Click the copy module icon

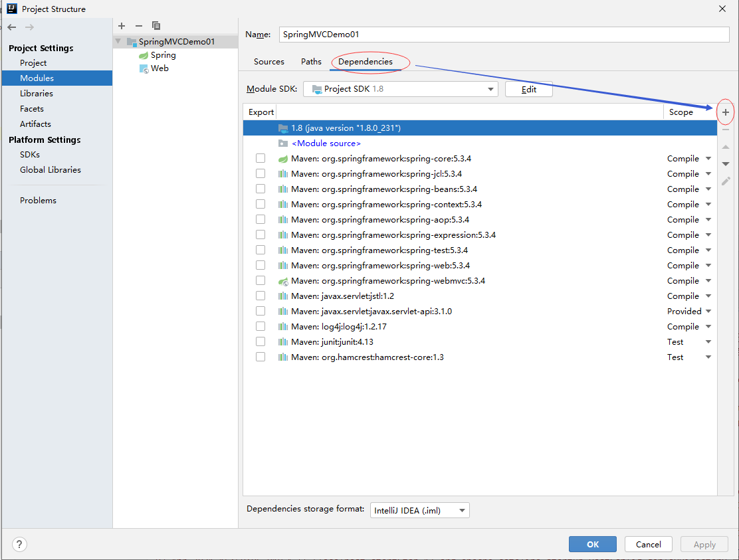156,26
